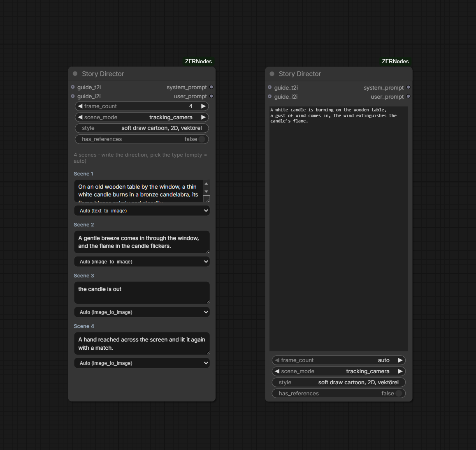Click the right Story Director collapse dot
Screen dimensions: 476x450
coord(272,74)
